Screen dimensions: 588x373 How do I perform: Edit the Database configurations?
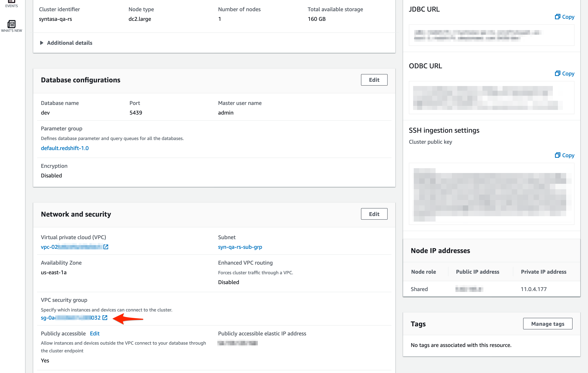point(374,80)
